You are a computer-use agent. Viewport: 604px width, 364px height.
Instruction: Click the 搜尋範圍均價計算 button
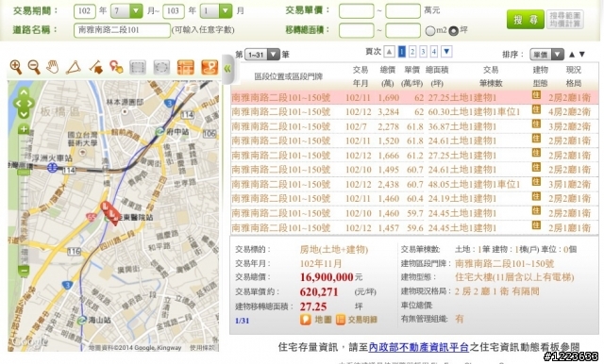click(x=564, y=19)
